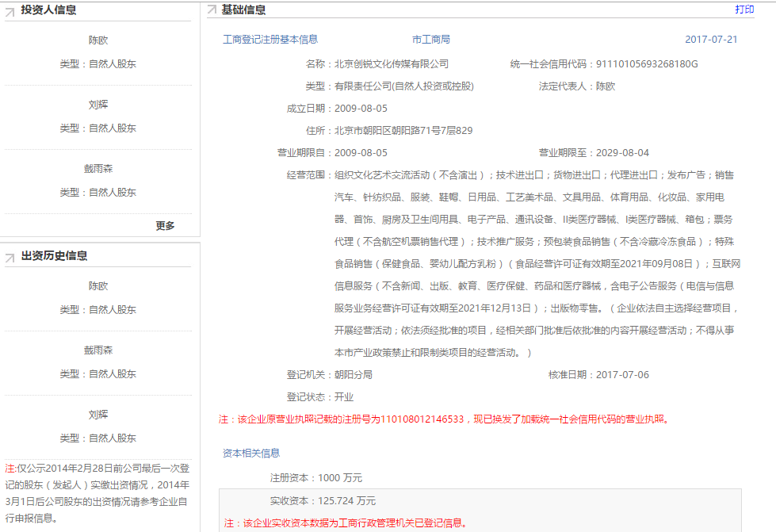The width and height of the screenshot is (776, 532).
Task: Click the date 2017-07-21
Action: point(711,40)
